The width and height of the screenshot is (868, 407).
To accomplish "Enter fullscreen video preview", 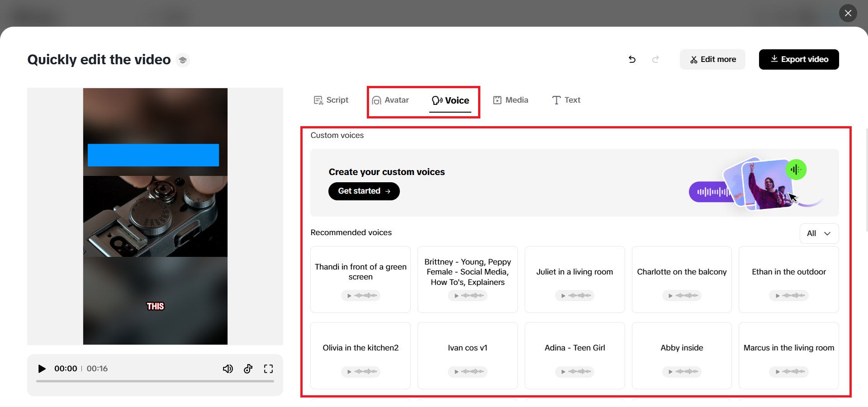I will (x=268, y=369).
